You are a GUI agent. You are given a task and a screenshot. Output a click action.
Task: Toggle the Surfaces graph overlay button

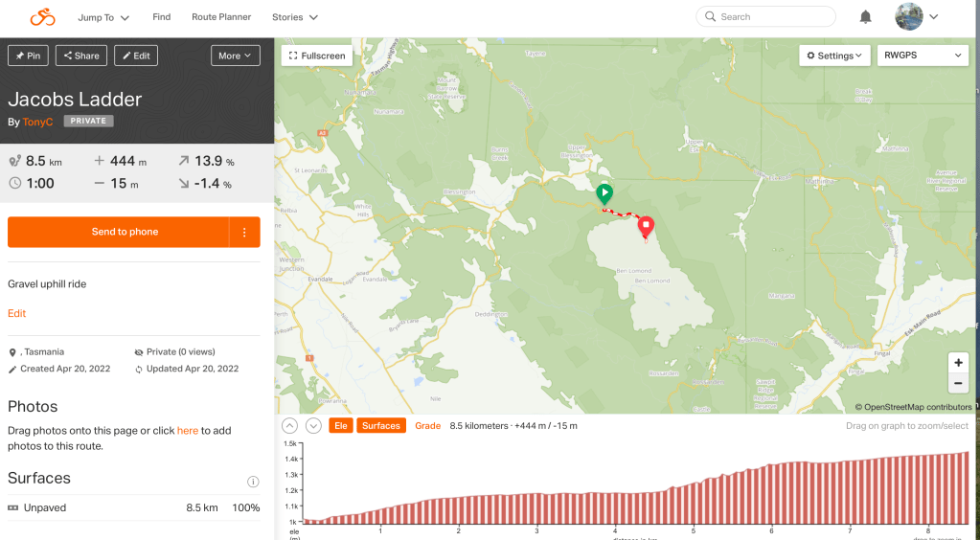click(381, 426)
